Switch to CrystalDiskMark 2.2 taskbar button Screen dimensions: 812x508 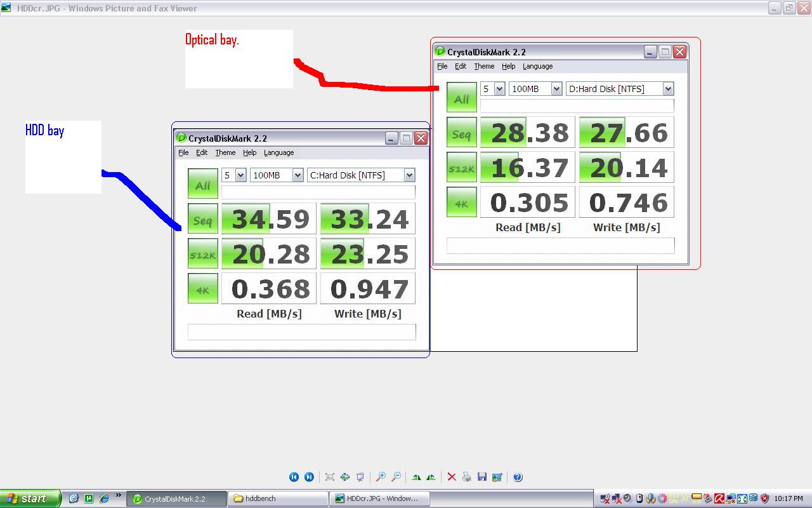click(177, 498)
